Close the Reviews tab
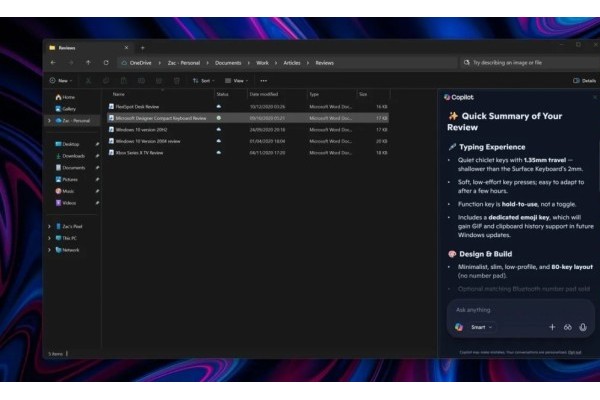Image resolution: width=600 pixels, height=400 pixels. (x=126, y=48)
